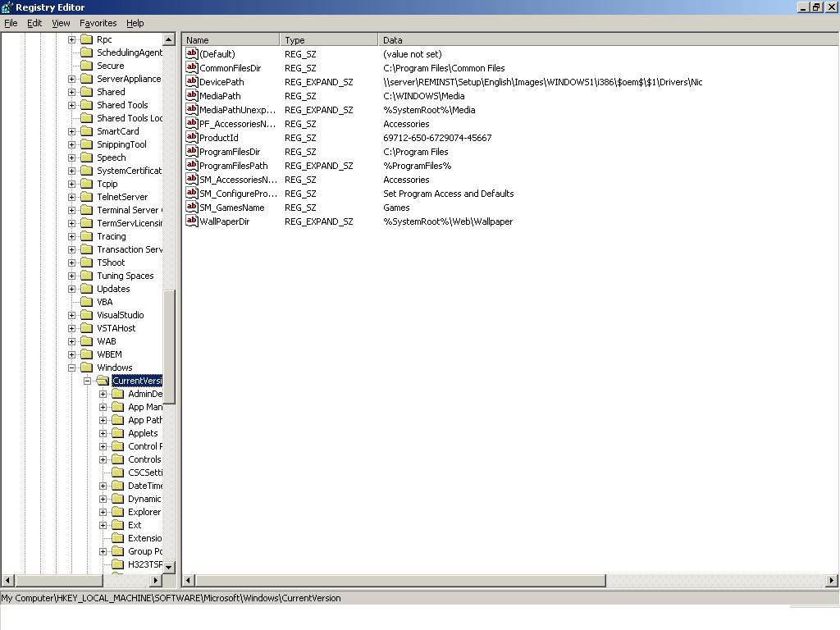Click the Data column header
The width and height of the screenshot is (840, 630).
coord(608,39)
